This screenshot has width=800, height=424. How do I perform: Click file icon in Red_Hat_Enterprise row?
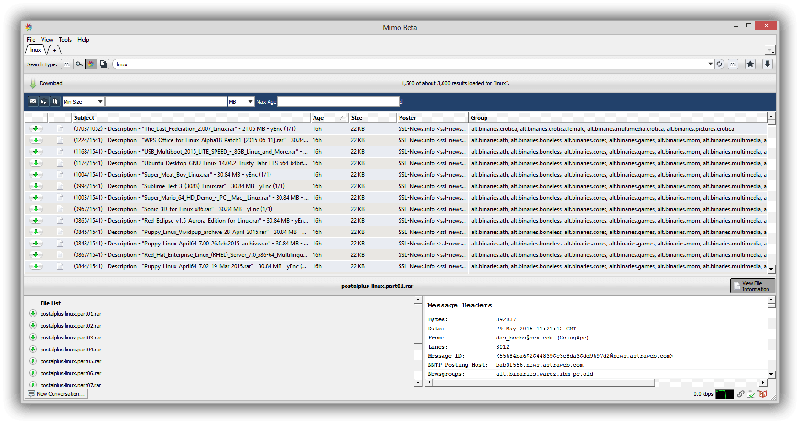[x=60, y=255]
